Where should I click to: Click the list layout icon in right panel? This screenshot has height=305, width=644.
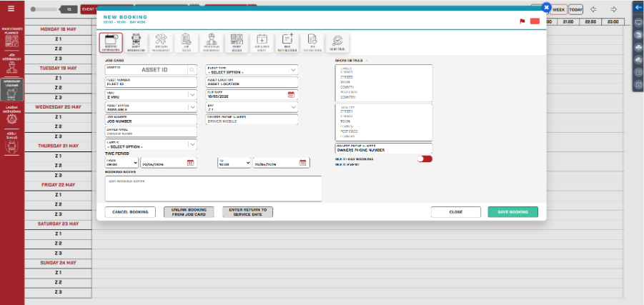pyautogui.click(x=638, y=72)
